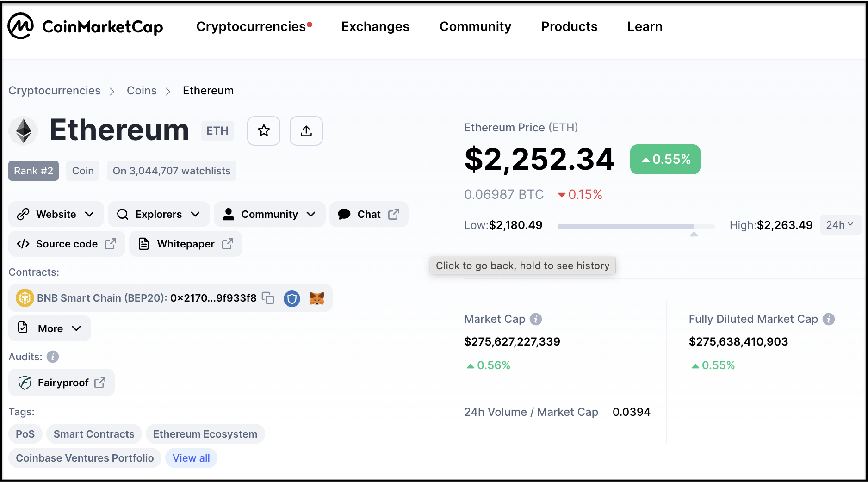Click the Ethereum diamond logo

click(x=23, y=131)
